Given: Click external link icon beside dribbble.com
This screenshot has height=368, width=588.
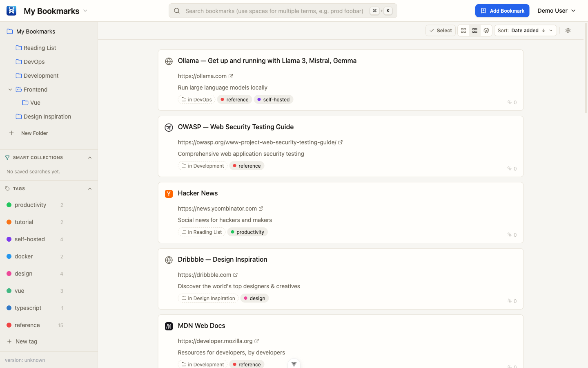Looking at the screenshot, I should tap(235, 275).
